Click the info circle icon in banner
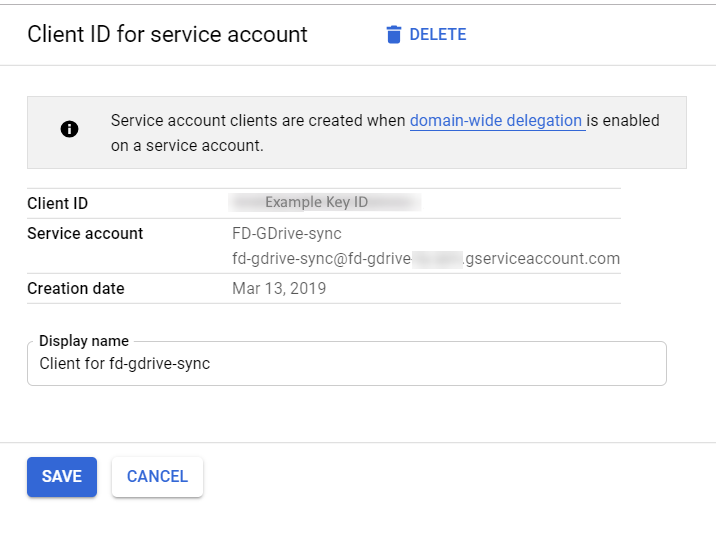Screen dimensions: 716x533 (69, 129)
